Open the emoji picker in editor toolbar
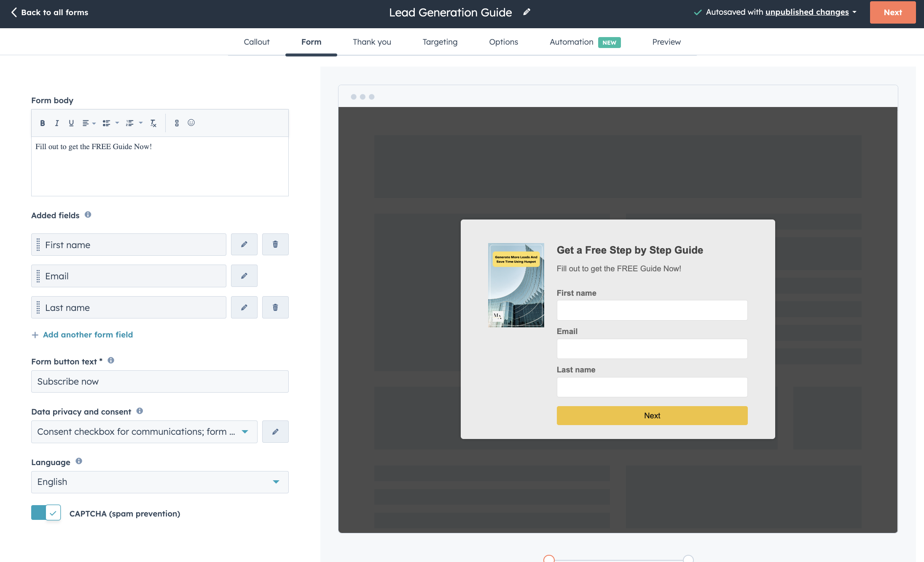 point(191,123)
